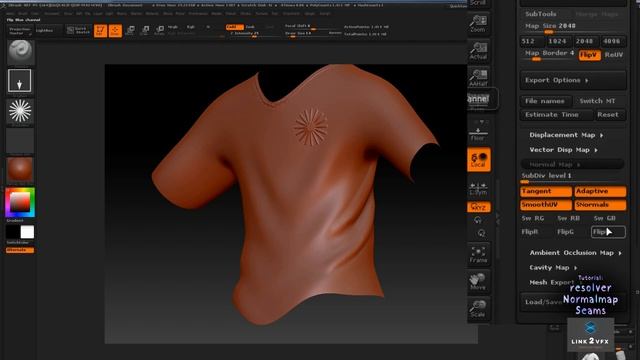Toggle the Tangent option
Image resolution: width=640 pixels, height=360 pixels.
[546, 191]
